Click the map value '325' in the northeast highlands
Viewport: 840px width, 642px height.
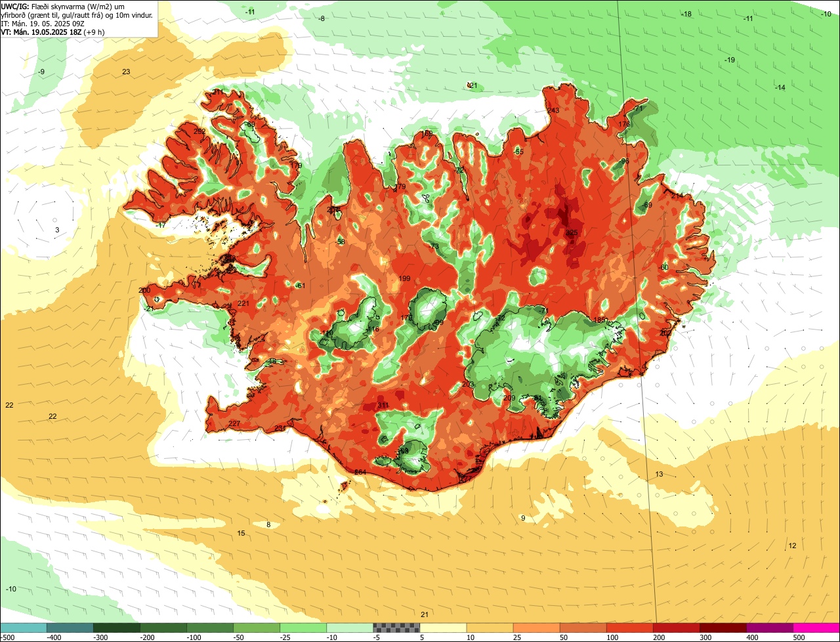click(572, 232)
